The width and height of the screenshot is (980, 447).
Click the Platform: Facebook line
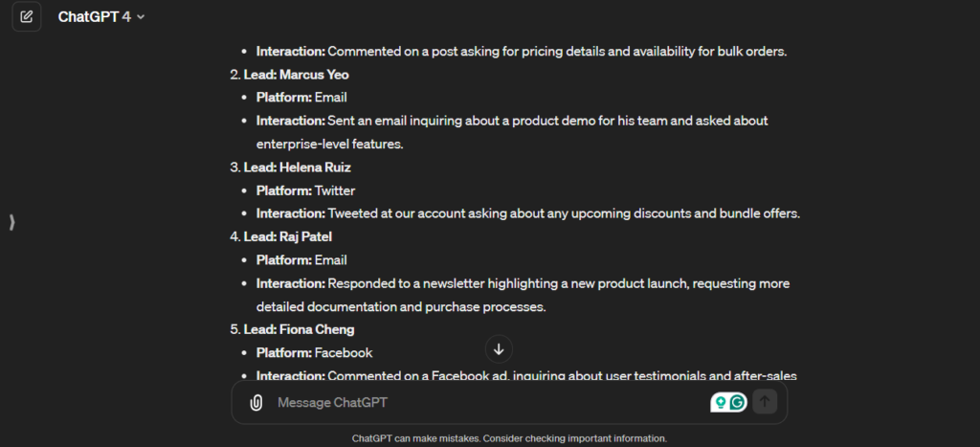click(x=314, y=352)
